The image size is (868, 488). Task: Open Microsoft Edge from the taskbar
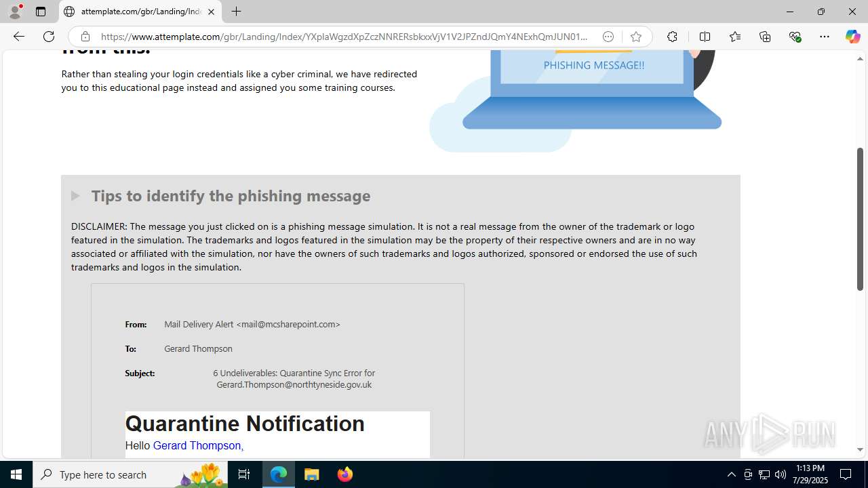pyautogui.click(x=279, y=474)
